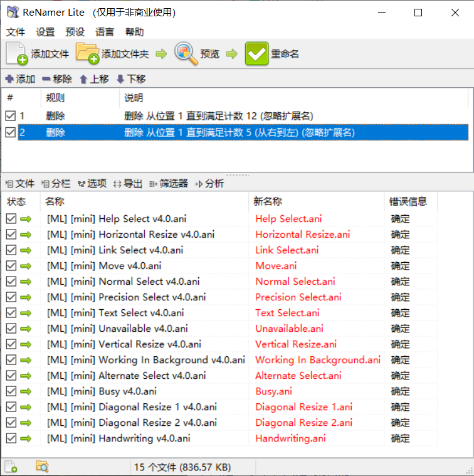The image size is (474, 476).
Task: Click the green Rename (重命名) checkmark icon
Action: coord(256,54)
